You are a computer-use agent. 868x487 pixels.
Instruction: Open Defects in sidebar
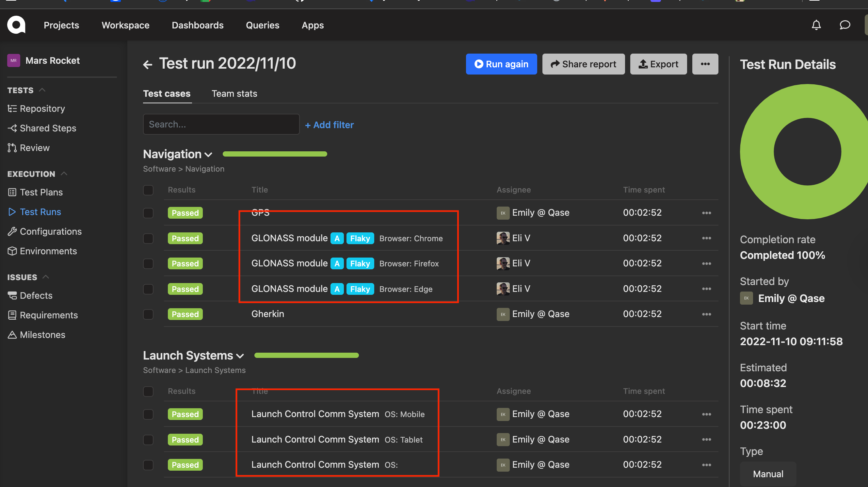click(30, 295)
